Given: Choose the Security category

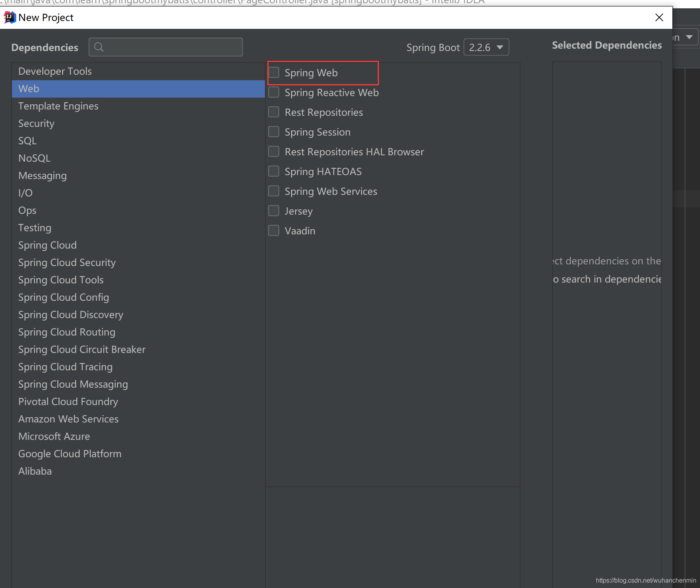Looking at the screenshot, I should (x=138, y=123).
